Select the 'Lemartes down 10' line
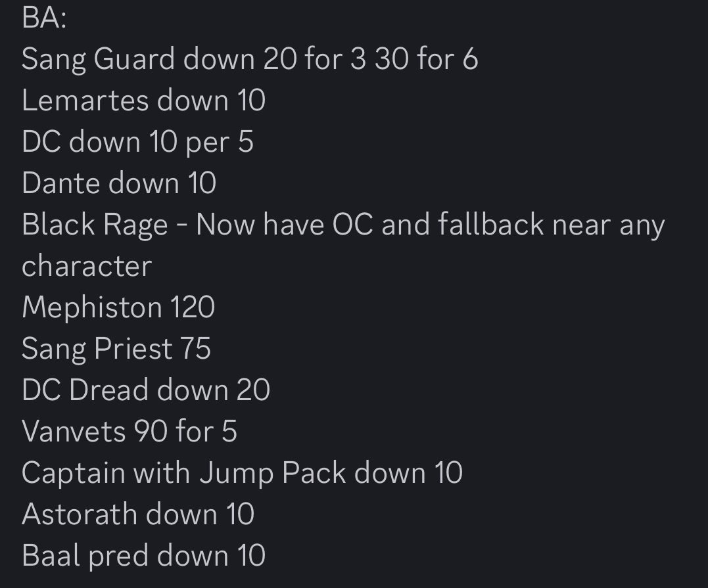Screen dimensions: 708x588 (143, 100)
